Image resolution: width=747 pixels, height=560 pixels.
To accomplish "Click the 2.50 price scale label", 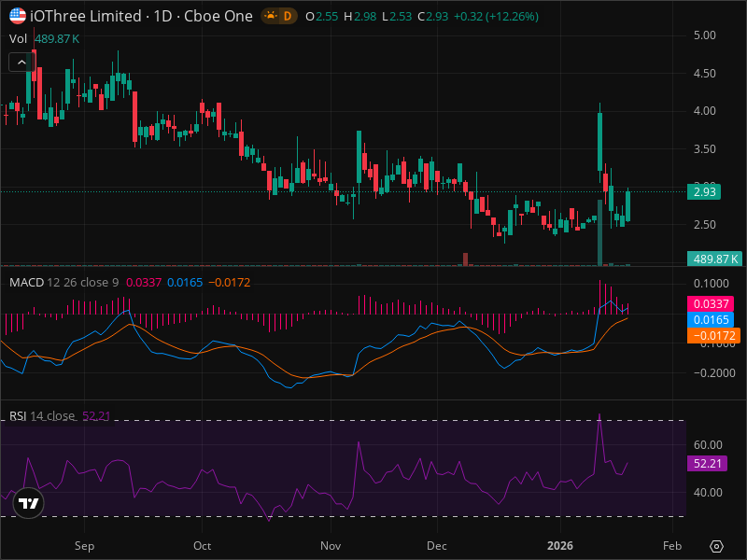I will click(705, 224).
